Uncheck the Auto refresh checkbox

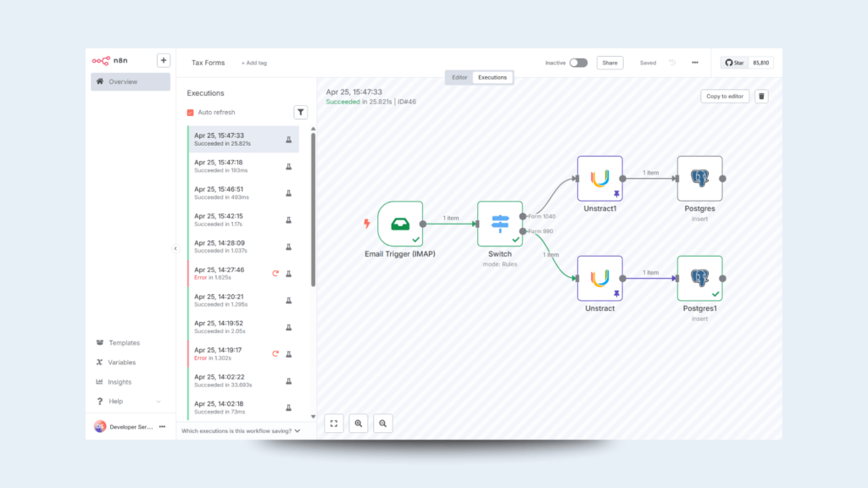click(191, 113)
